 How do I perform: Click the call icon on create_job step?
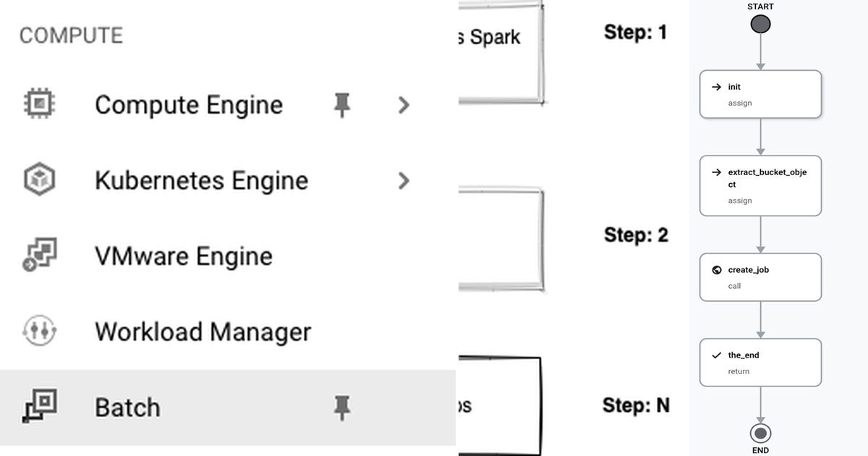tap(715, 269)
